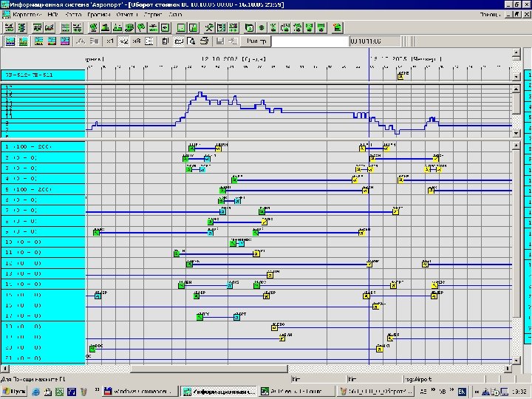Click the horizontal scrollbar thumb under the timeline
The height and width of the screenshot is (399, 532).
point(209,369)
